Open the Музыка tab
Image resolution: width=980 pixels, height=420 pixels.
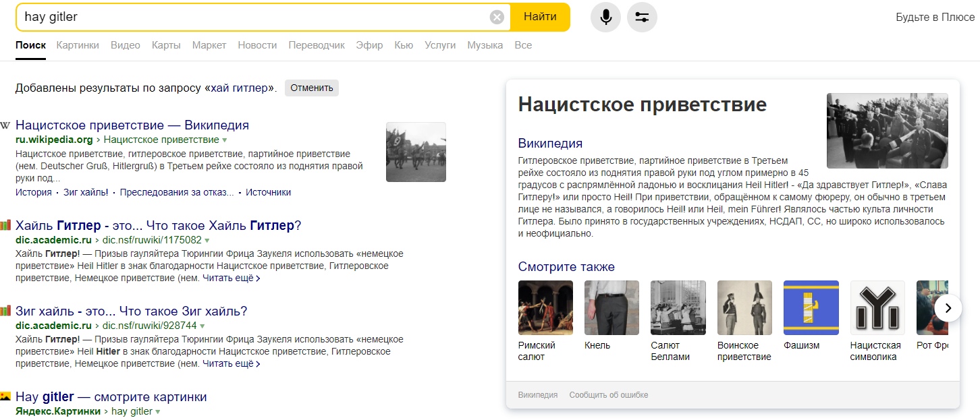(485, 45)
